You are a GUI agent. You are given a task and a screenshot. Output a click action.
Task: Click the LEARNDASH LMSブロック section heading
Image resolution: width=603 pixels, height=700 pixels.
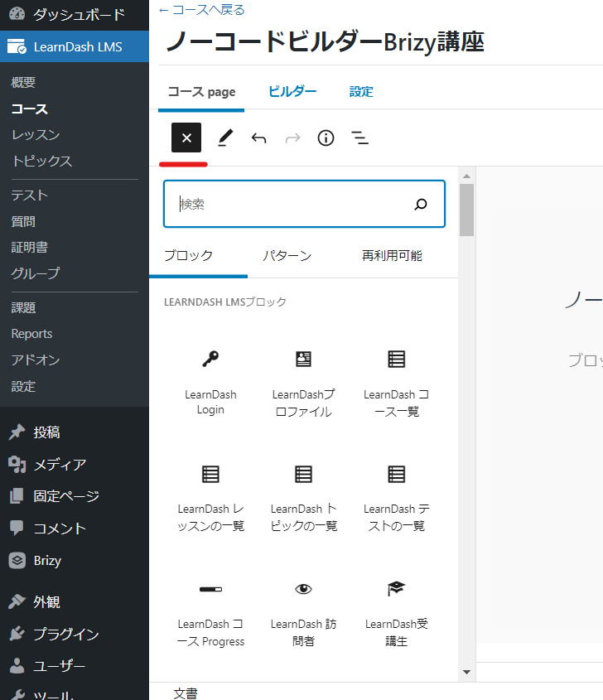225,302
